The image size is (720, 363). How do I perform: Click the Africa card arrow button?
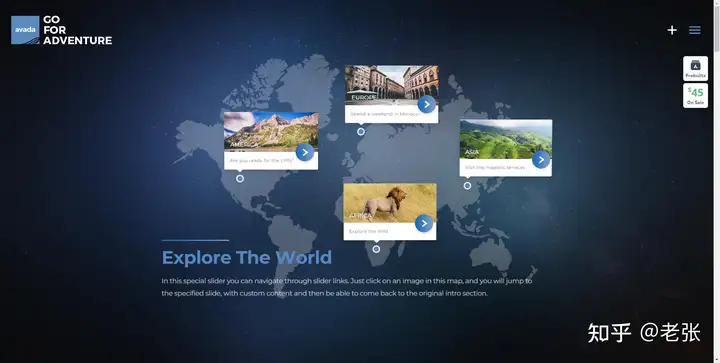coord(424,223)
